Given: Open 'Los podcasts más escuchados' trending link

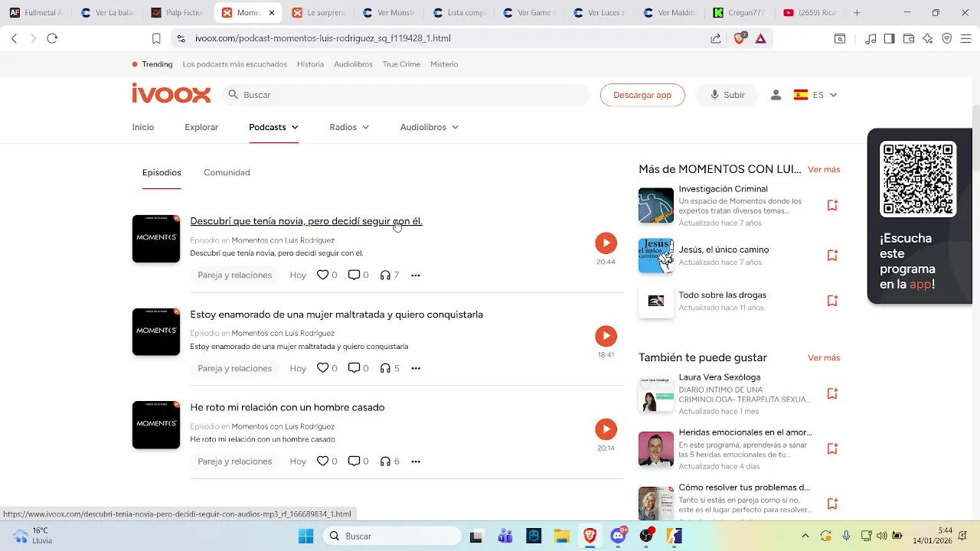Looking at the screenshot, I should [x=234, y=64].
